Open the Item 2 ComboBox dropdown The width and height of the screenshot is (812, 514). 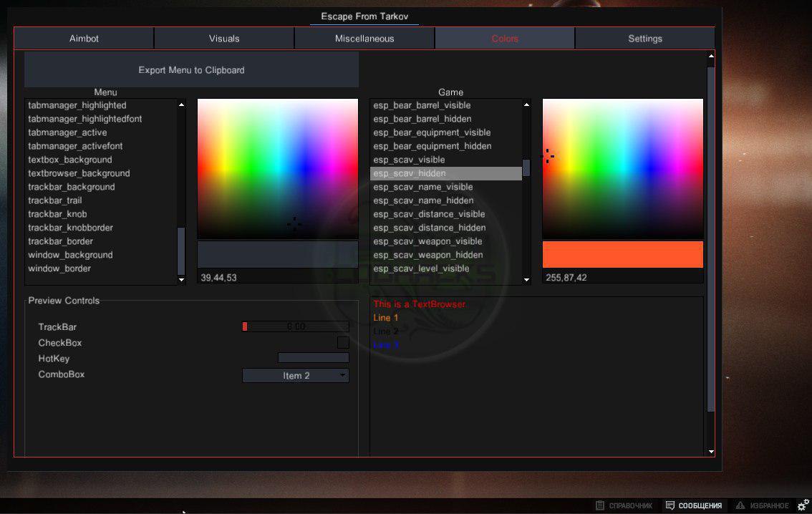tap(296, 376)
